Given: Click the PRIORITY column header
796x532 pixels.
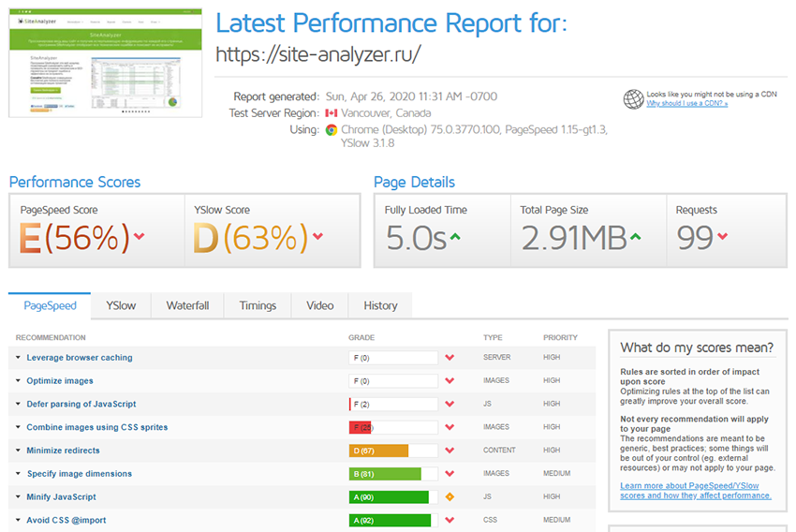Looking at the screenshot, I should point(560,337).
